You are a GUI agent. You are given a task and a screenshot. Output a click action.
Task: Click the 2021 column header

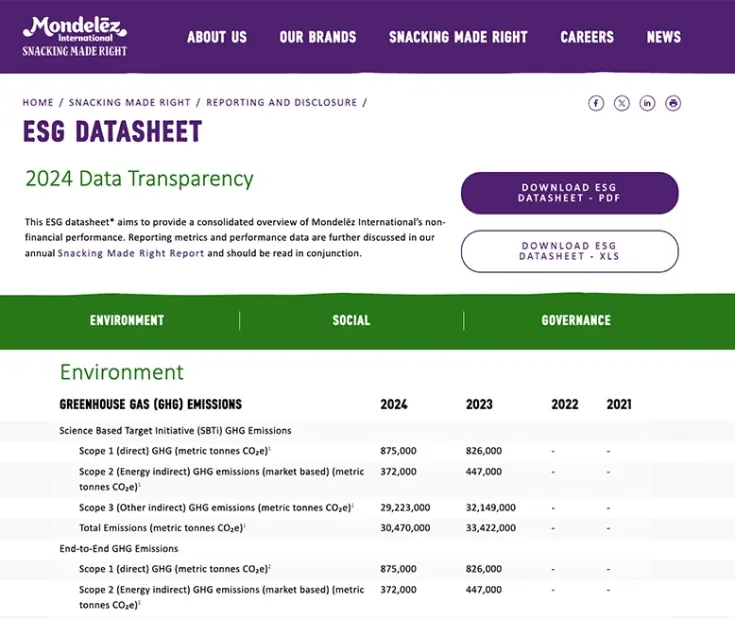619,404
